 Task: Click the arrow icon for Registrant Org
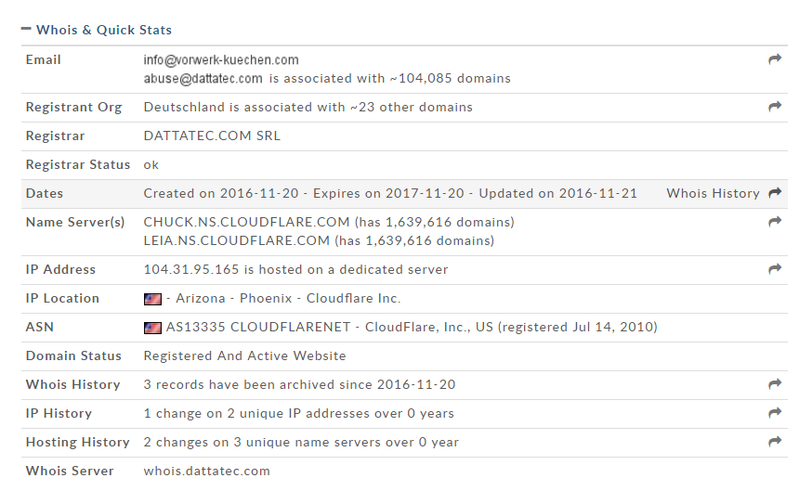(x=775, y=107)
